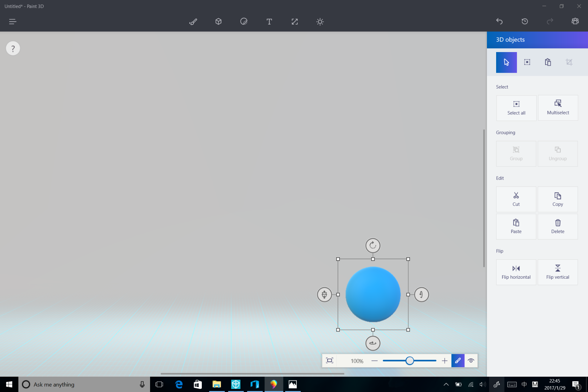The width and height of the screenshot is (588, 392).
Task: Open Microsoft Edge from the taskbar
Action: tap(179, 385)
